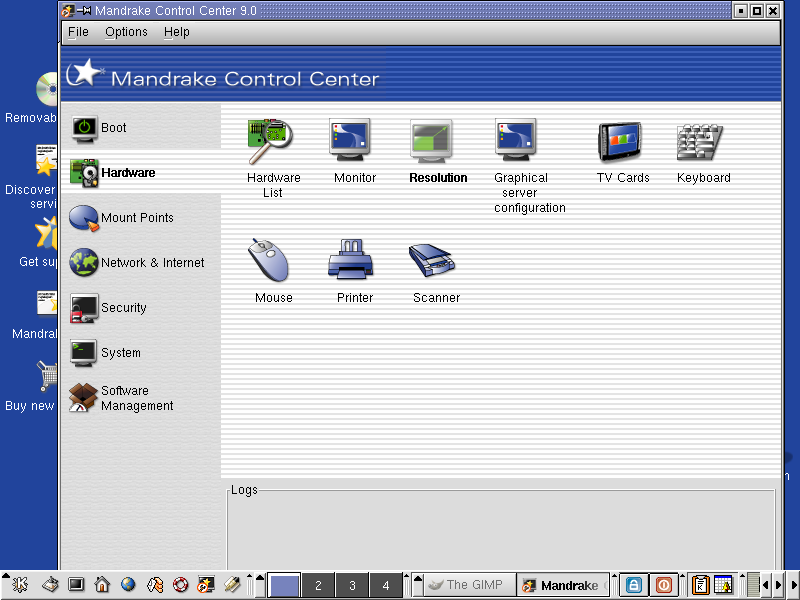800x600 pixels.
Task: Lock the screen with the padlock icon
Action: coord(634,585)
